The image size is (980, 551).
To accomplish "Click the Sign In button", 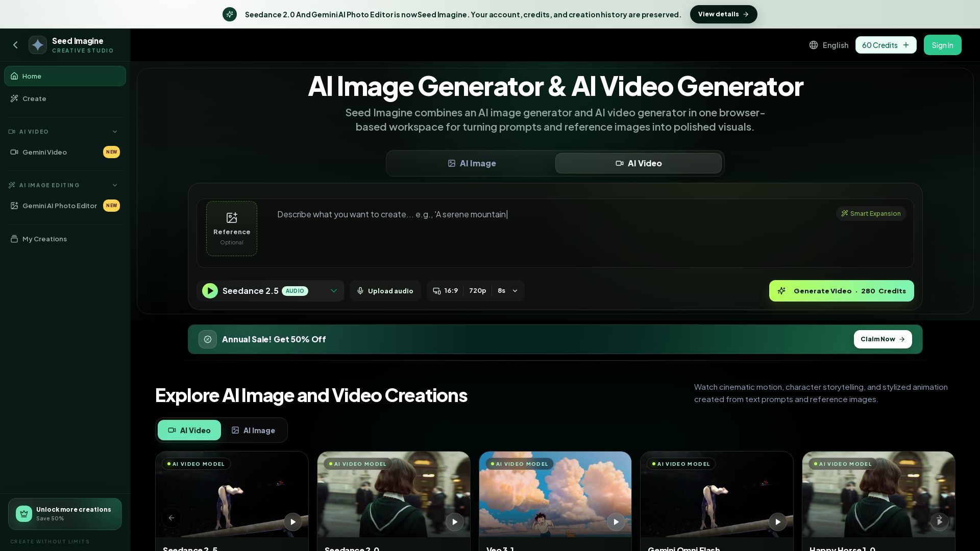I will pyautogui.click(x=942, y=45).
